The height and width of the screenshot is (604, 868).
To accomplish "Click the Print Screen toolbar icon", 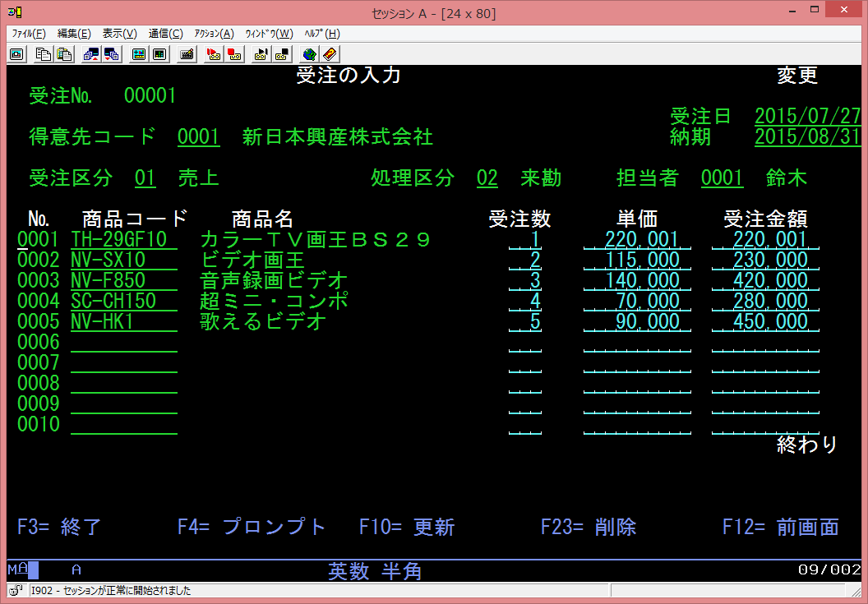I will pyautogui.click(x=16, y=54).
